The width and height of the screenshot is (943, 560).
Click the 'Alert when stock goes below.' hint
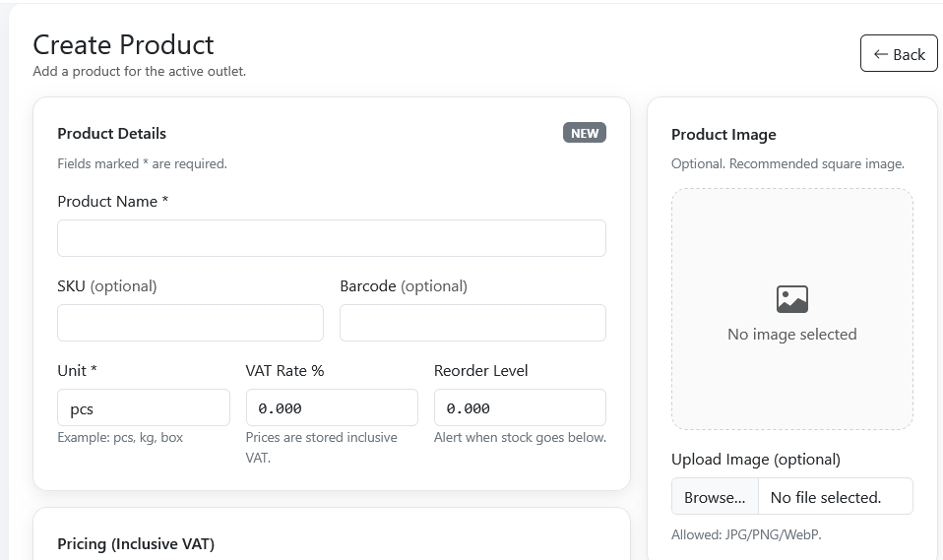coord(520,437)
